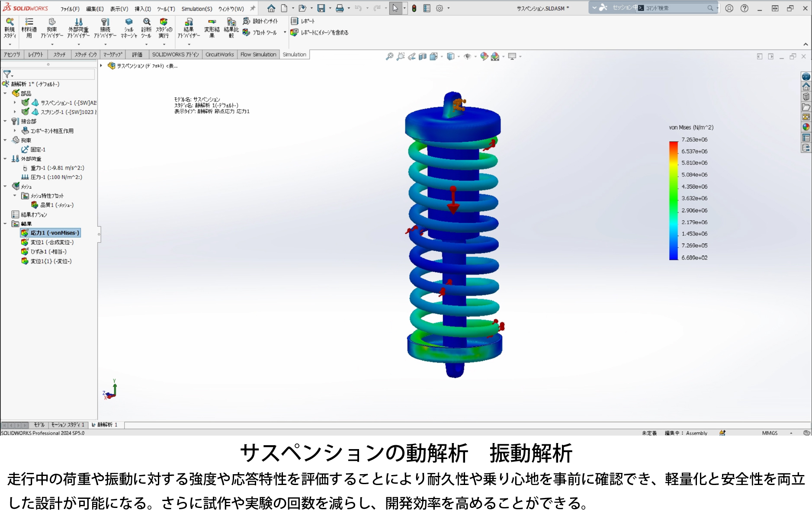
Task: Click the Print icon
Action: (340, 8)
